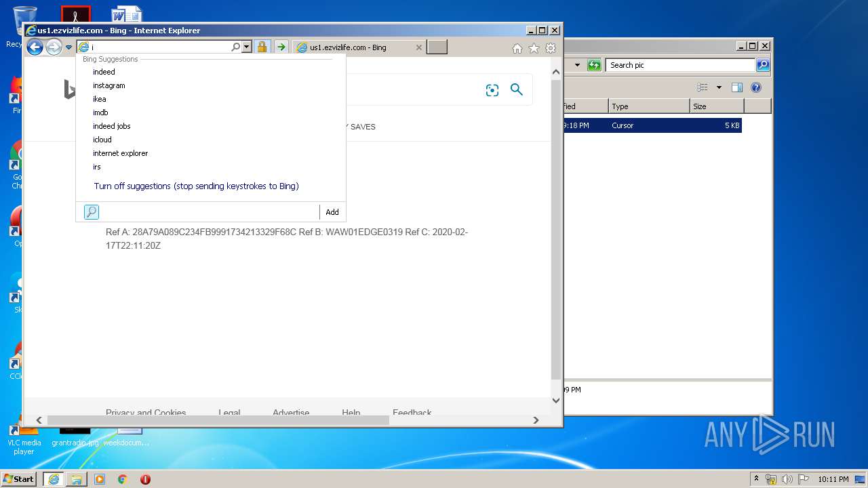Close the us1.ezvizlife.com - Bing tab
This screenshot has height=488, width=868.
click(418, 47)
